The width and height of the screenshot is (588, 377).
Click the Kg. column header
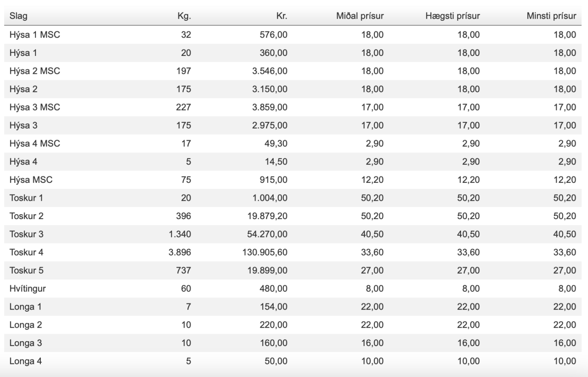tap(184, 16)
